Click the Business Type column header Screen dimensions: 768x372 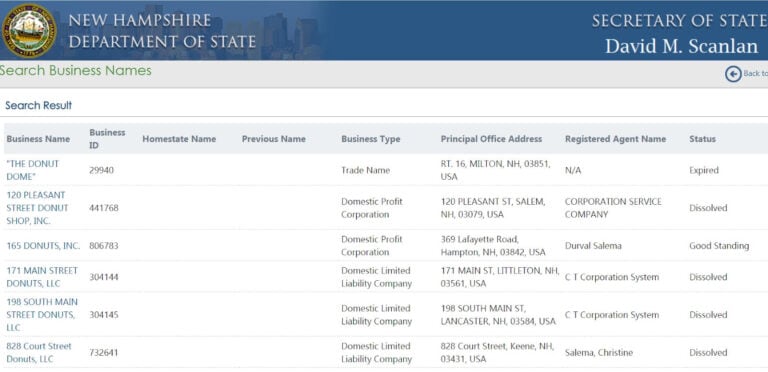tap(371, 139)
